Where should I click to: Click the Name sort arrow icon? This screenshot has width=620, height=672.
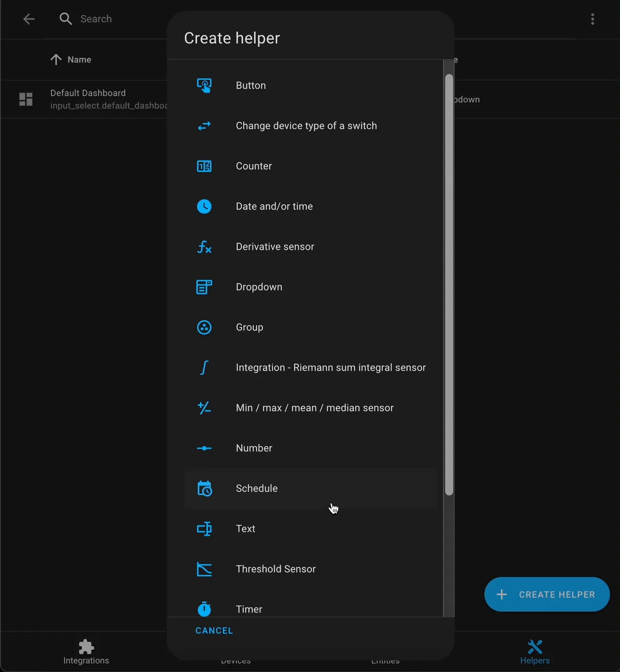click(x=56, y=59)
